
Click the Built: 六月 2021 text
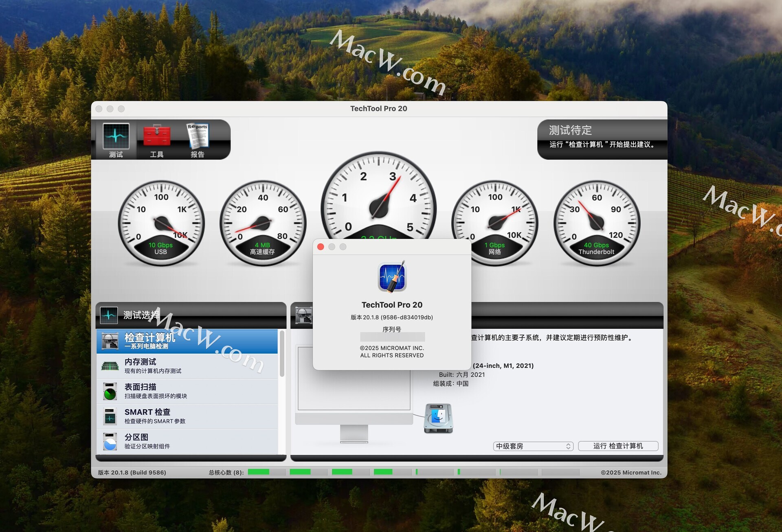pyautogui.click(x=462, y=374)
